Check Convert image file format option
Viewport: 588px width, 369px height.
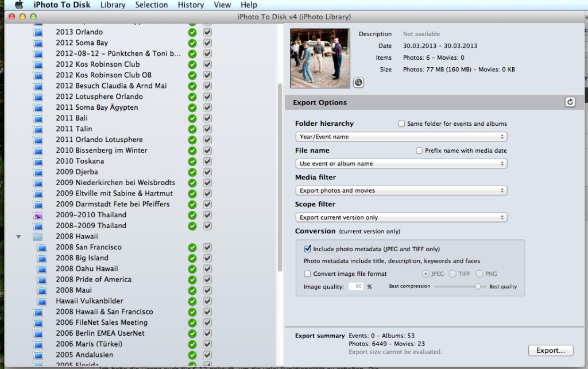(x=308, y=274)
